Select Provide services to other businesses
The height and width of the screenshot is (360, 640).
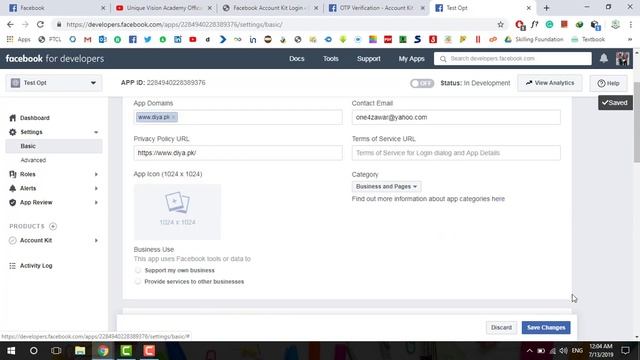point(138,282)
